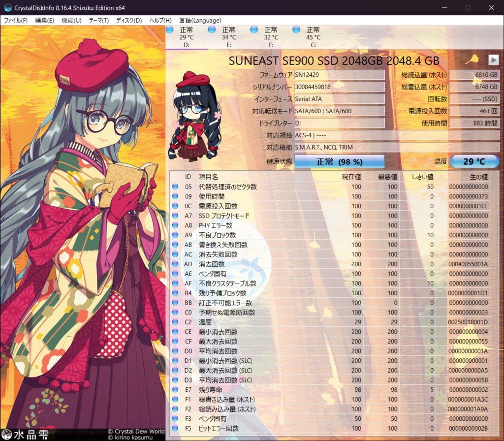
Task: Click the 生の値 column header
Action: pyautogui.click(x=478, y=177)
